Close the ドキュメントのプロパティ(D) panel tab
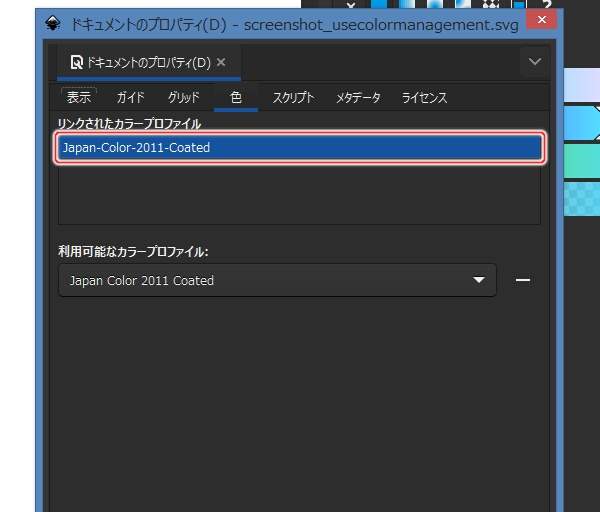600x512 pixels. click(x=221, y=62)
